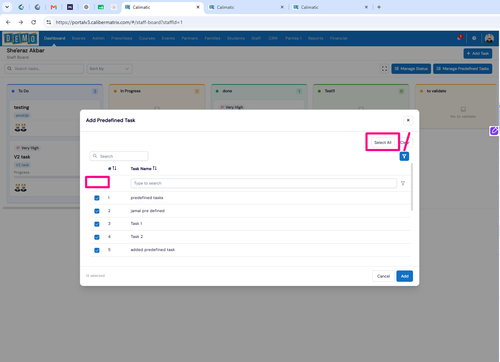Click assignee avatars on testing card

coord(20,128)
